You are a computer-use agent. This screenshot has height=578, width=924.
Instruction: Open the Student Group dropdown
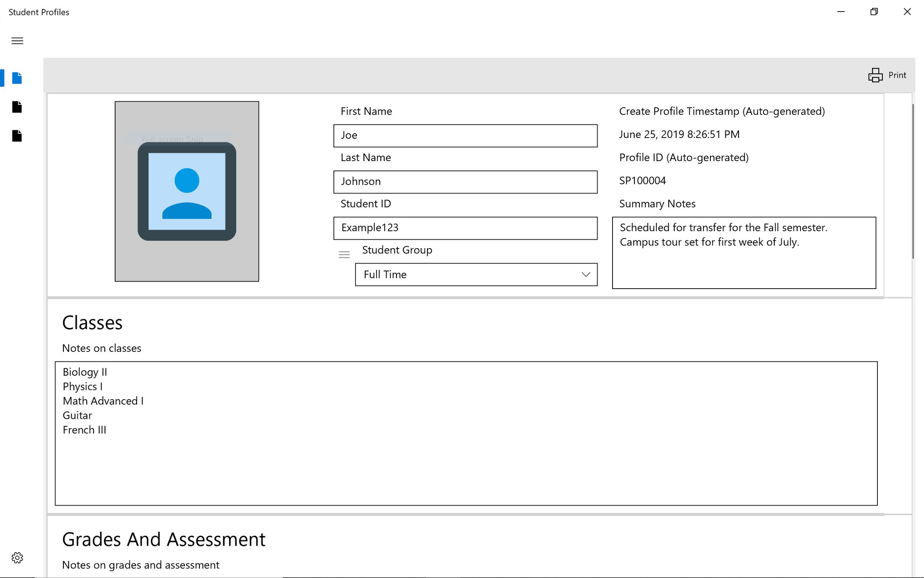coord(476,275)
